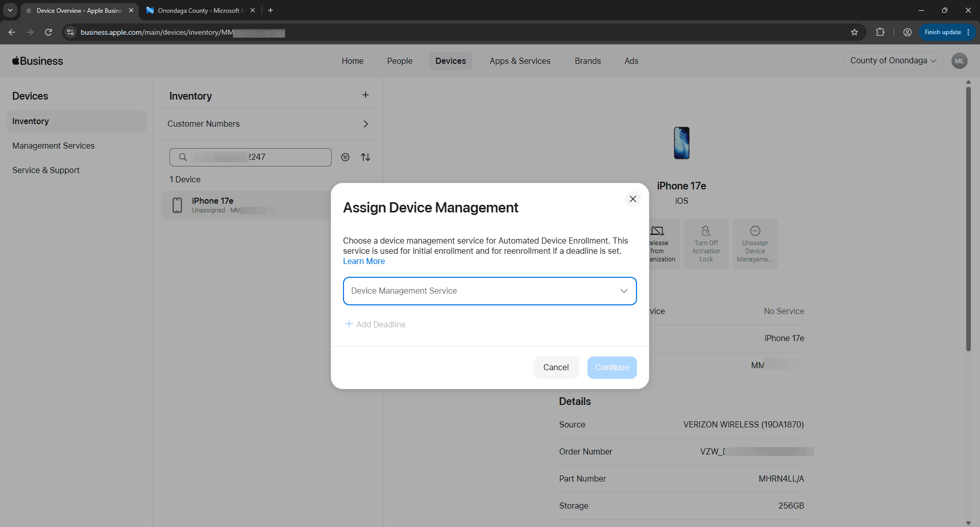980x527 pixels.
Task: Switch to Onondaga County Microsoft tab
Action: 200,10
